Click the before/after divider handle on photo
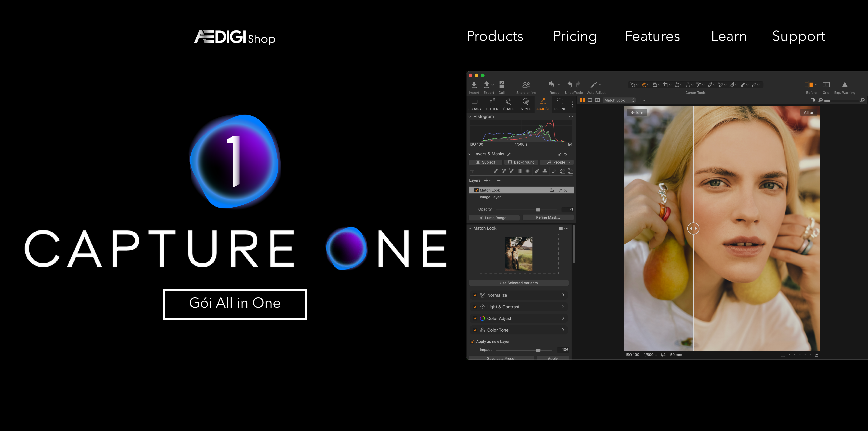The image size is (868, 431). (x=693, y=228)
